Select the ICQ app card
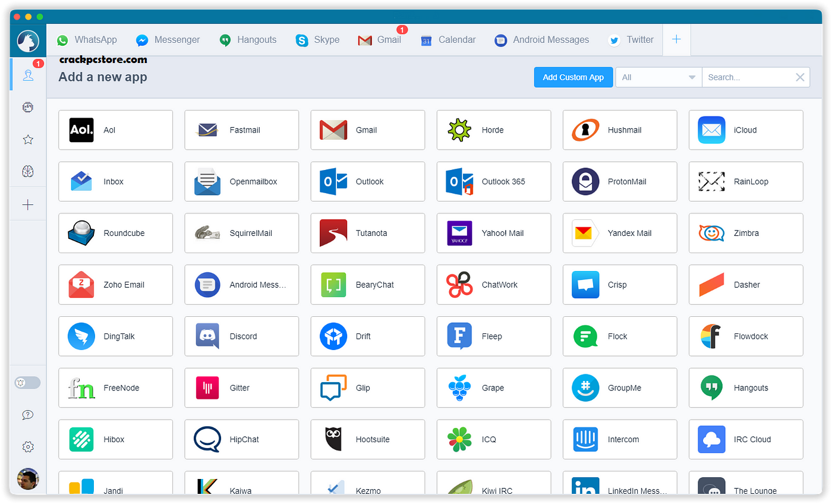This screenshot has width=832, height=504. coord(494,440)
